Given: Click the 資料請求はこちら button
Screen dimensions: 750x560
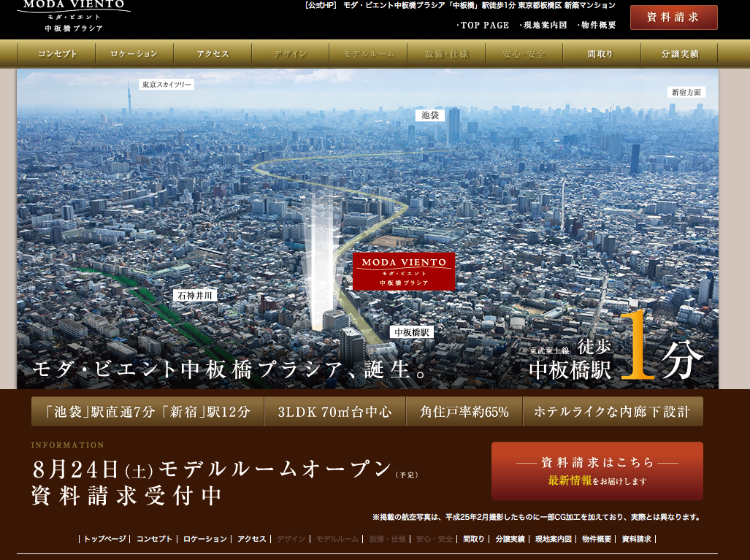Looking at the screenshot, I should (597, 471).
